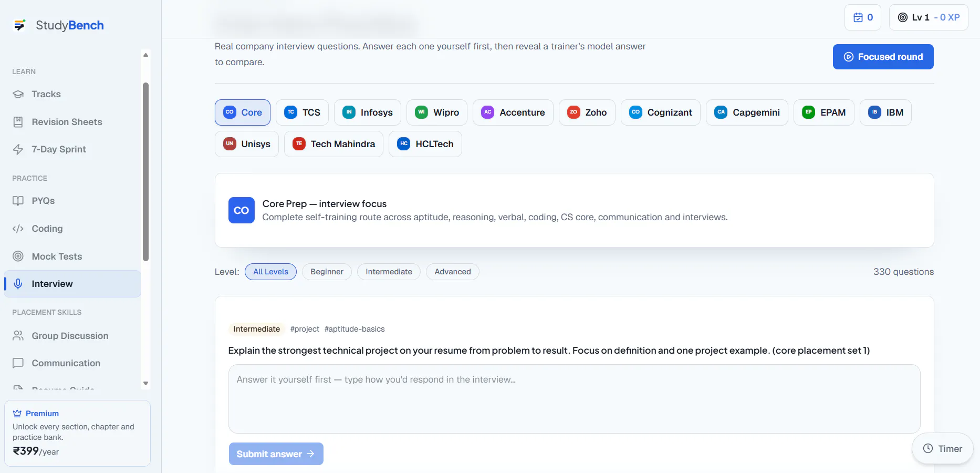Submit the answer
980x473 pixels.
click(276, 454)
